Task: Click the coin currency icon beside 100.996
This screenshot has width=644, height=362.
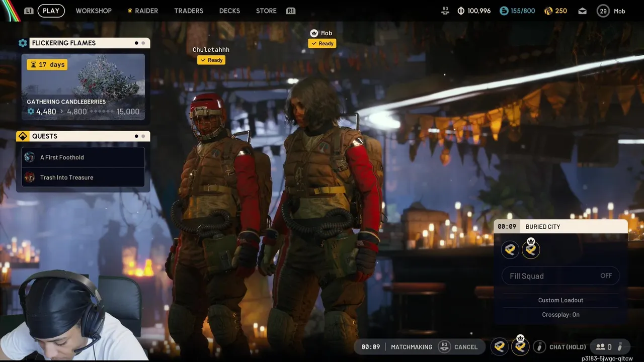Action: tap(461, 11)
